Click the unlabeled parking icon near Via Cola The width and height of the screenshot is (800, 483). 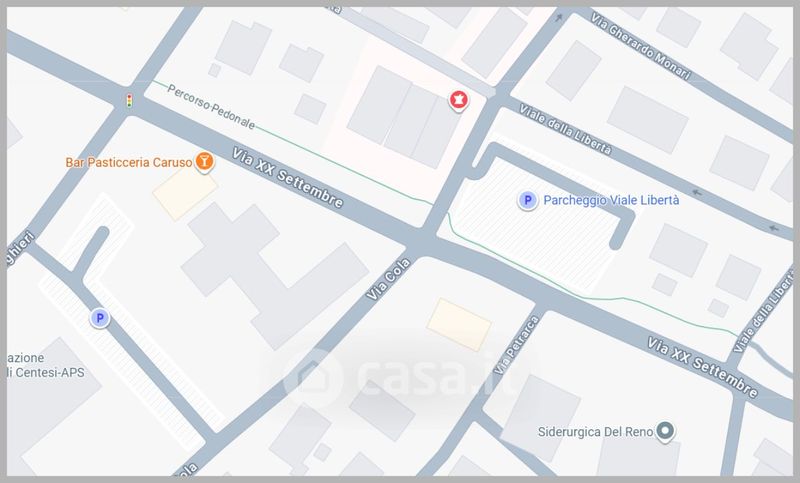[100, 319]
